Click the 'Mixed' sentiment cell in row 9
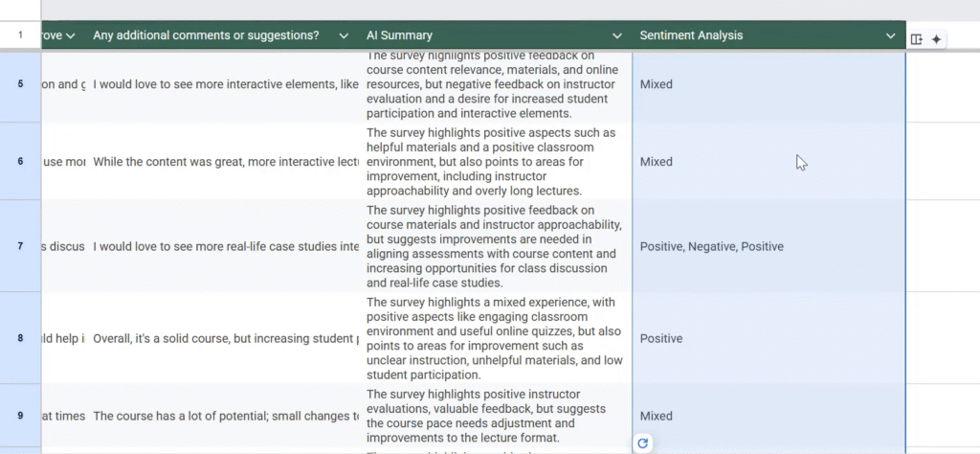Image resolution: width=980 pixels, height=454 pixels. [768, 416]
